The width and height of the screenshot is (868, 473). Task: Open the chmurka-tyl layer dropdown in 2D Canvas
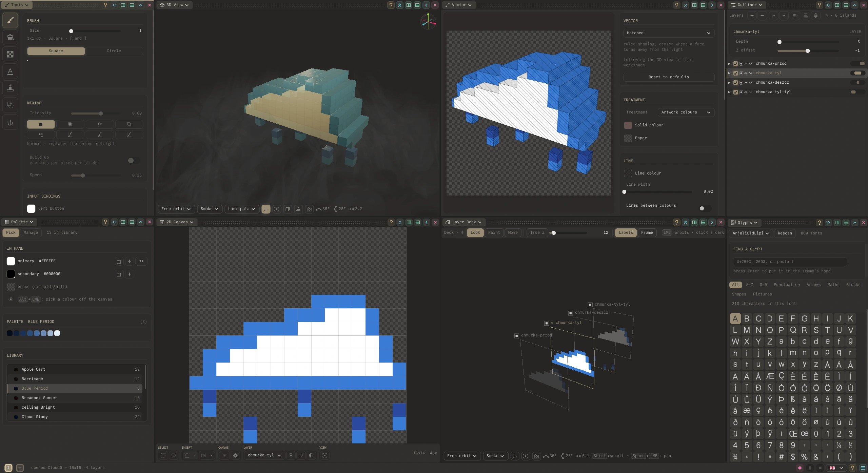click(264, 455)
